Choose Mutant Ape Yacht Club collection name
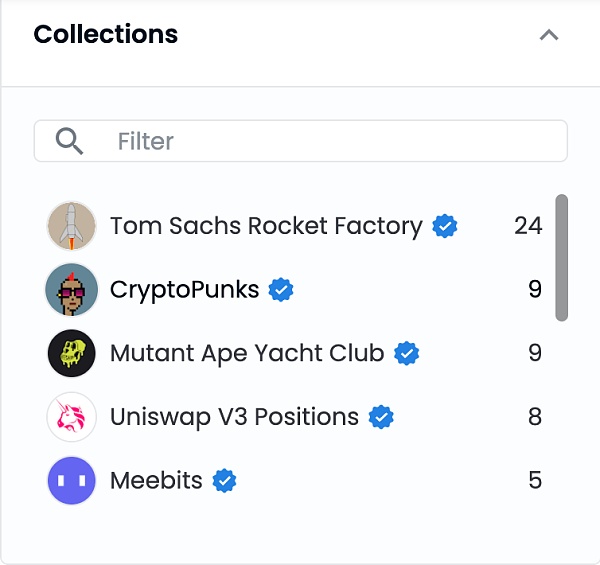600x565 pixels. pyautogui.click(x=247, y=353)
